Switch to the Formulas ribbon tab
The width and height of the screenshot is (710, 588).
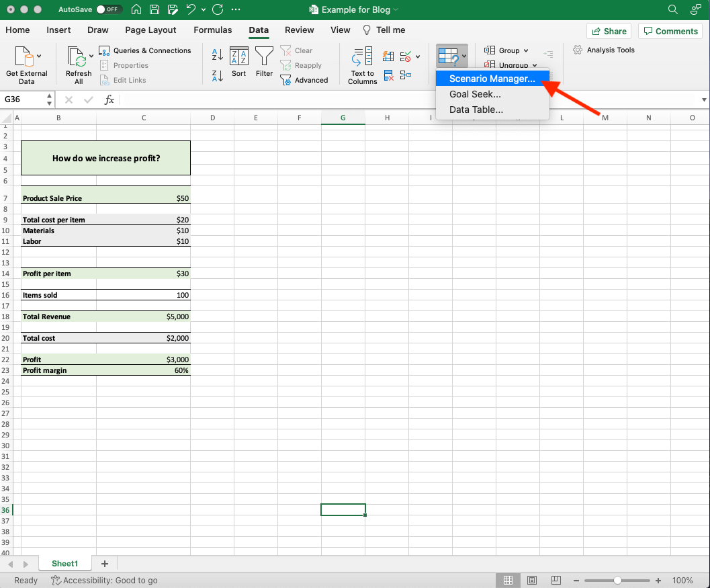click(212, 30)
